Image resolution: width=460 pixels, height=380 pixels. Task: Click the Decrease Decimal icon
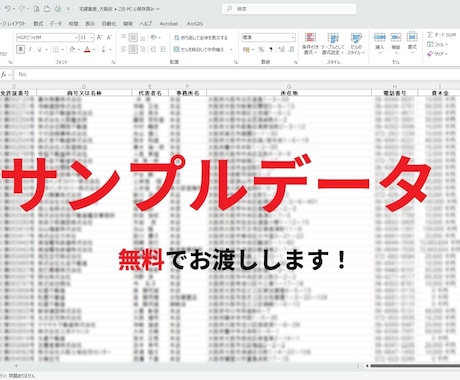click(291, 49)
